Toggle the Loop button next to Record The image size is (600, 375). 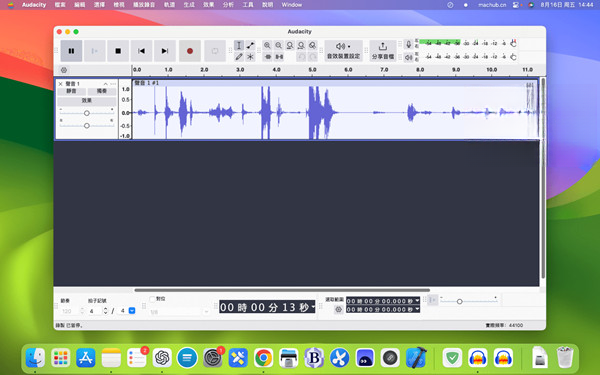(215, 51)
